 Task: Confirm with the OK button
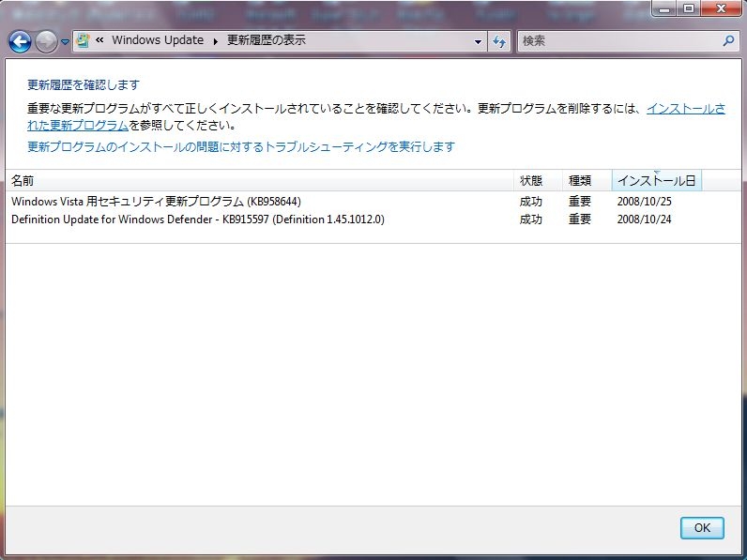click(x=702, y=527)
